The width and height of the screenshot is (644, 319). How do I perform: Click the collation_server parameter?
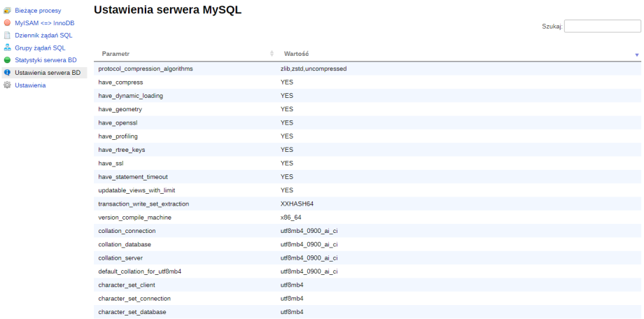pyautogui.click(x=120, y=258)
